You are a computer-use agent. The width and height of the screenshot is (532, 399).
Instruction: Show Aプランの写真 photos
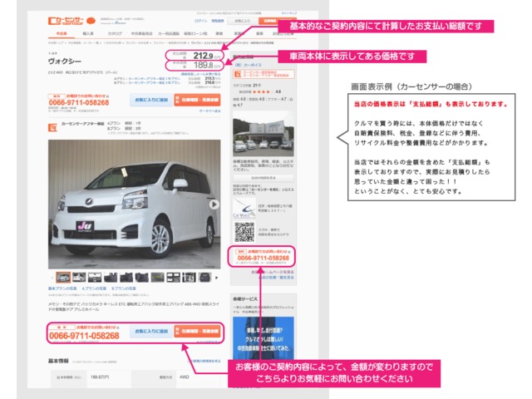[94, 288]
